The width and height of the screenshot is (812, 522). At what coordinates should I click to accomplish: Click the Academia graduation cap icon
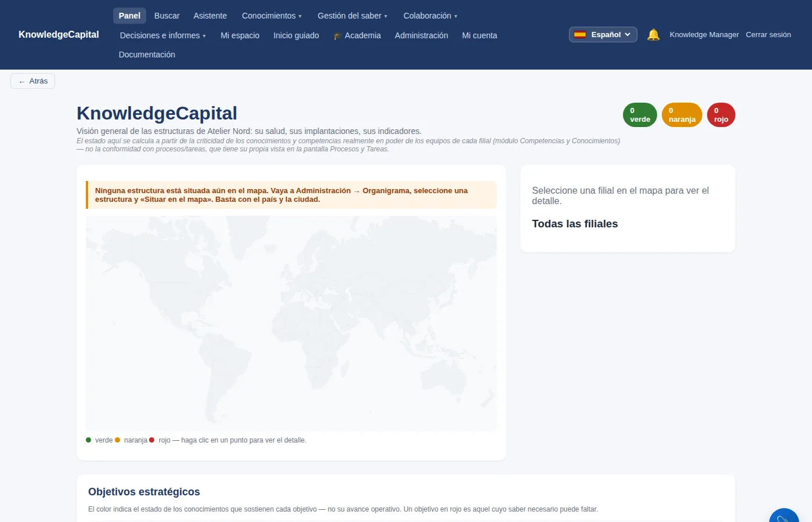tap(337, 36)
